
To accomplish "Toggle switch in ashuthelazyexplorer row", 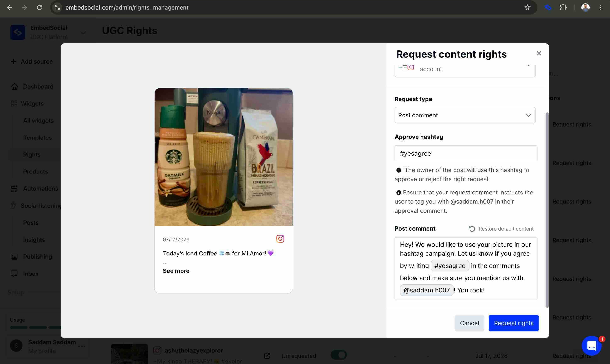I will [x=338, y=355].
